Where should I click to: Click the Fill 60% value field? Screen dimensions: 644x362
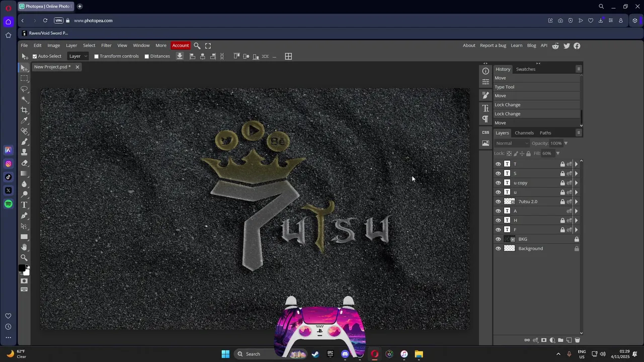547,153
